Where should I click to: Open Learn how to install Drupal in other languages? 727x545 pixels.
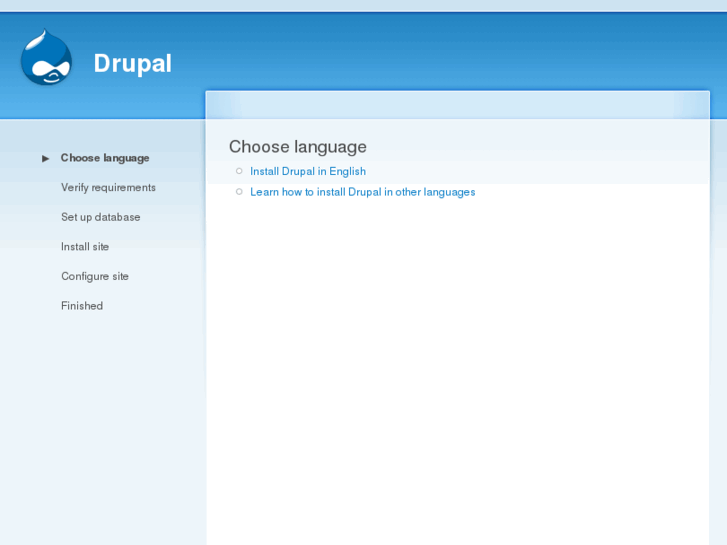[x=363, y=192]
